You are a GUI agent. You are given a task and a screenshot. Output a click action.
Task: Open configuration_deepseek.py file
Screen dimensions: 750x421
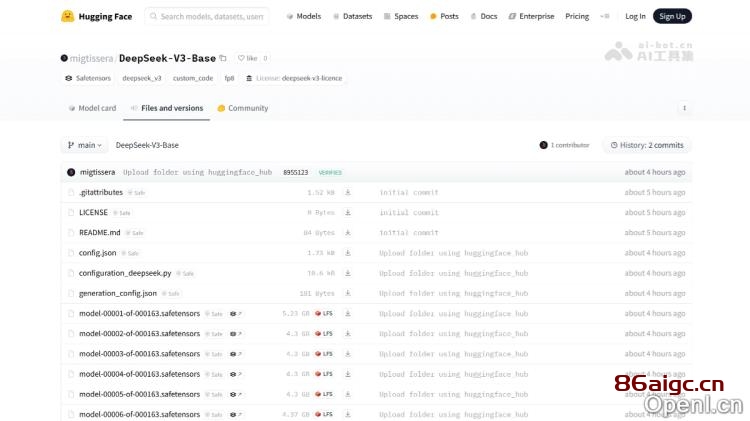pos(125,273)
